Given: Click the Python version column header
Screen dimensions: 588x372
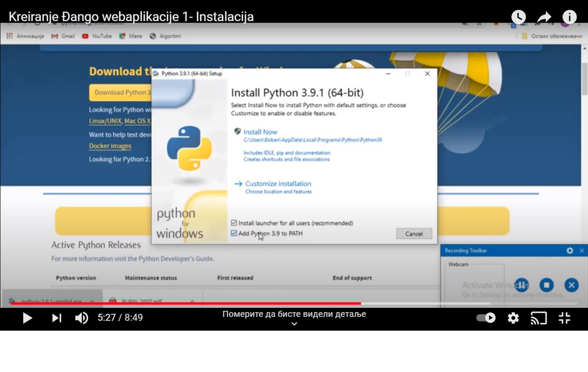Looking at the screenshot, I should (x=76, y=278).
